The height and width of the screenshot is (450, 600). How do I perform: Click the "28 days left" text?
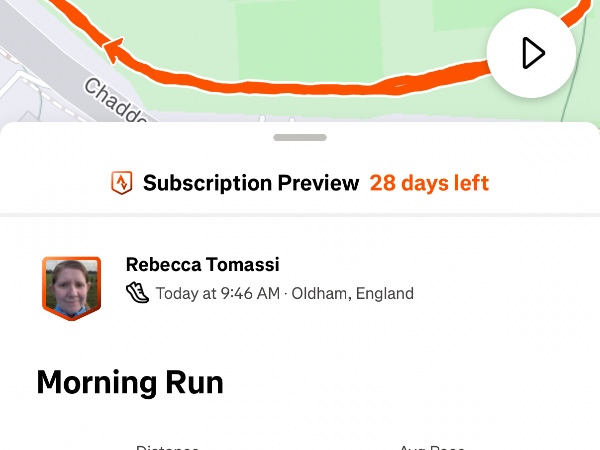pyautogui.click(x=429, y=183)
